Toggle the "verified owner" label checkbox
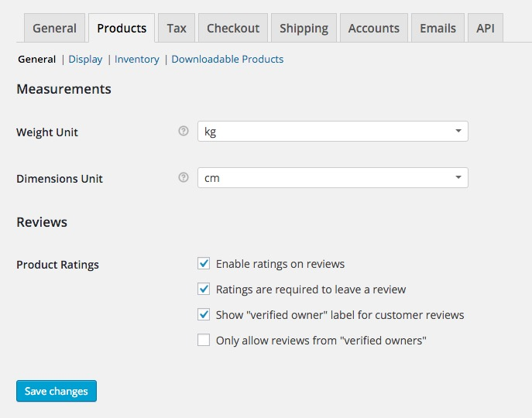532x418 pixels. (x=204, y=315)
